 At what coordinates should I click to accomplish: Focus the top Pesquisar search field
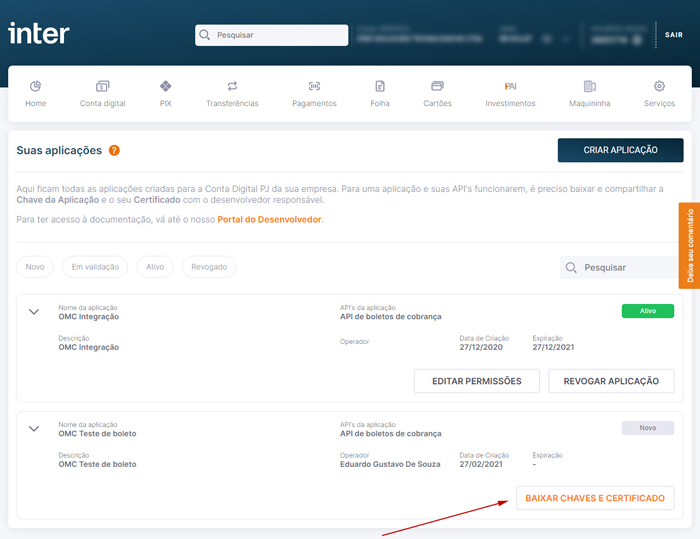pos(271,35)
